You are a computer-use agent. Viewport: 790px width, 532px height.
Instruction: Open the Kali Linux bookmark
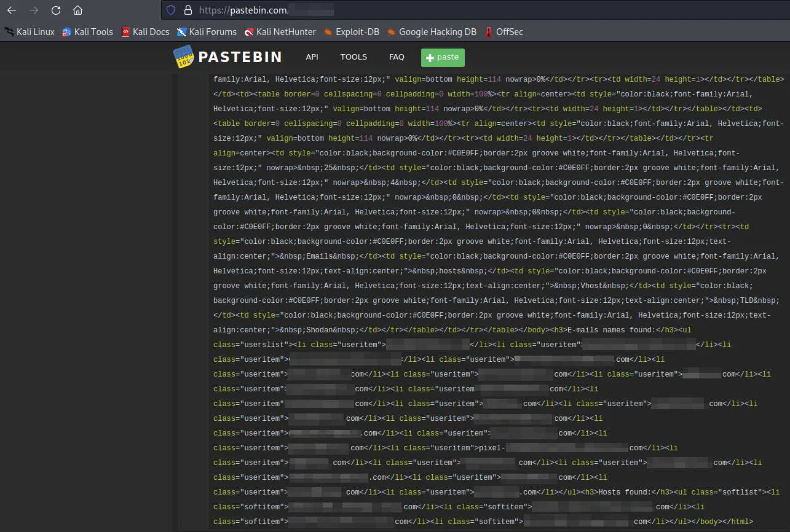tap(30, 32)
